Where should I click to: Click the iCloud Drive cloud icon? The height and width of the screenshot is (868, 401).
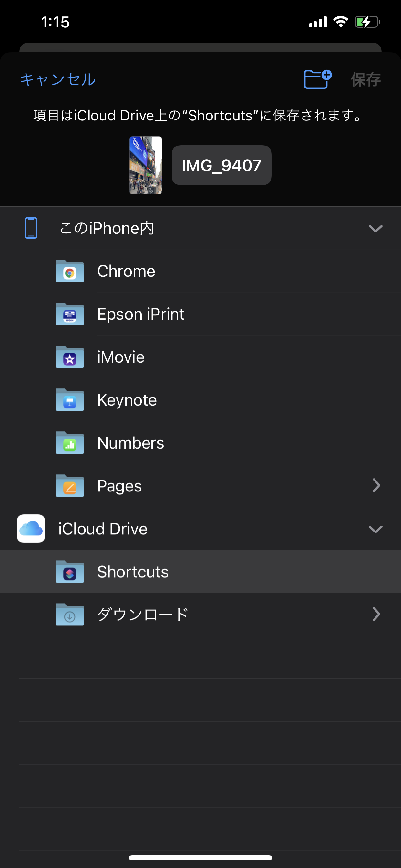click(31, 528)
